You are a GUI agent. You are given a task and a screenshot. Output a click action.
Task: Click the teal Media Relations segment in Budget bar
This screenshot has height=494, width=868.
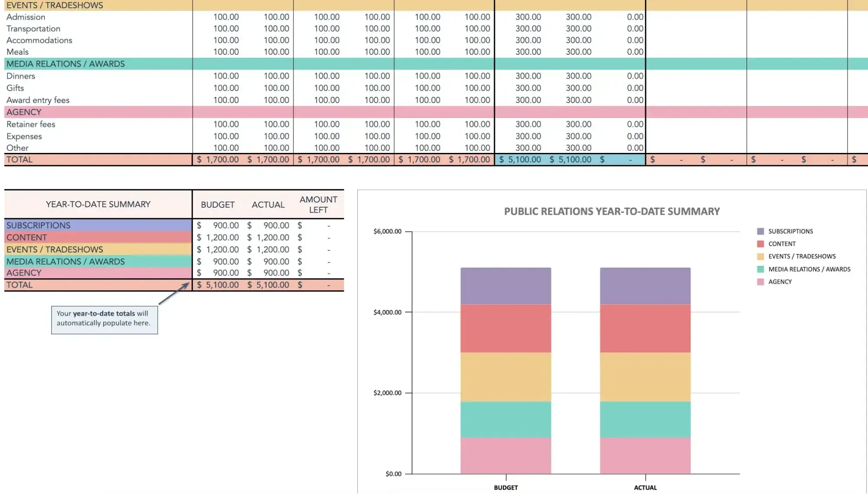click(x=505, y=419)
